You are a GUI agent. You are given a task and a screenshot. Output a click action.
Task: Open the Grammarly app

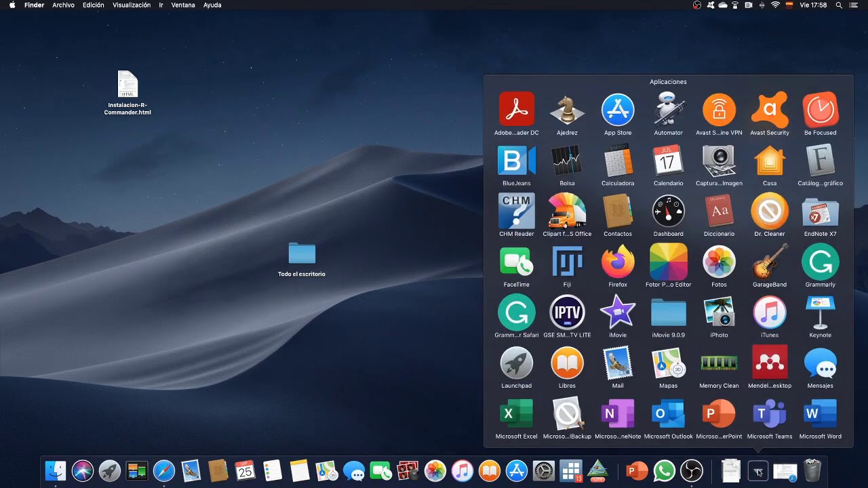(821, 262)
